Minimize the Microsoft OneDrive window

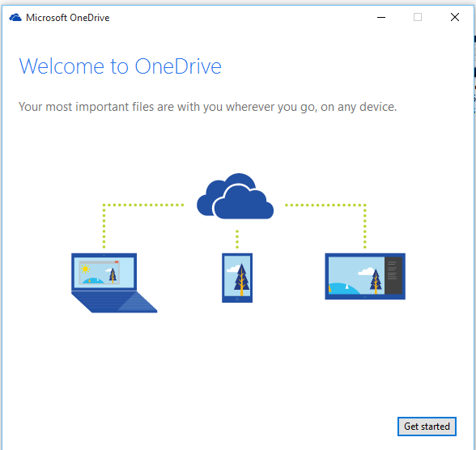[381, 17]
